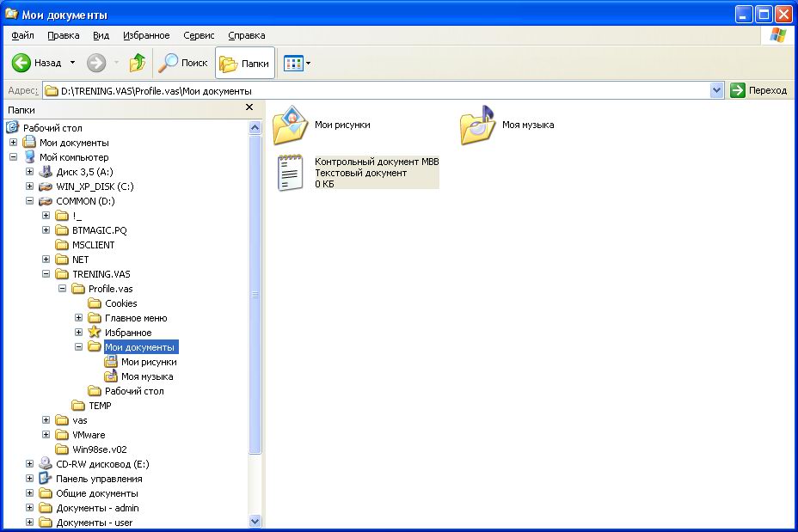Click the Избранное star icon in tree
The width and height of the screenshot is (798, 532).
(94, 332)
